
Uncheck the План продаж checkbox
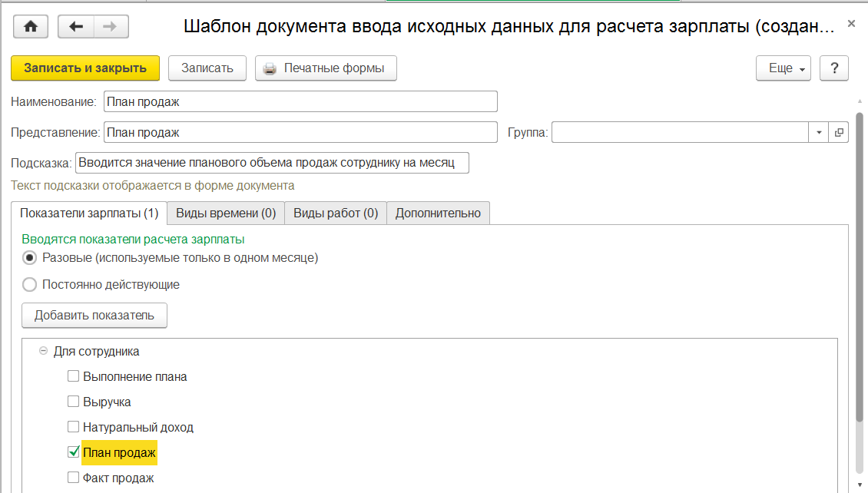point(73,452)
